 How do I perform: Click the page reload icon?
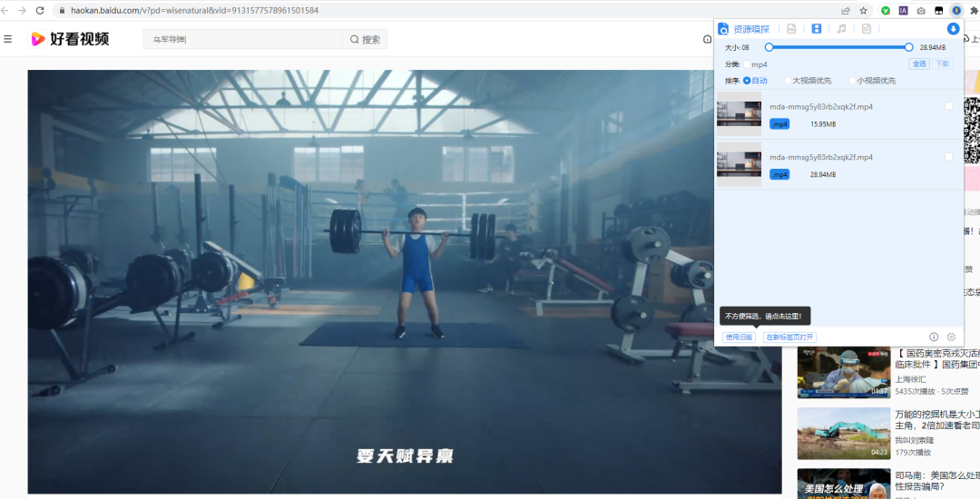[40, 10]
